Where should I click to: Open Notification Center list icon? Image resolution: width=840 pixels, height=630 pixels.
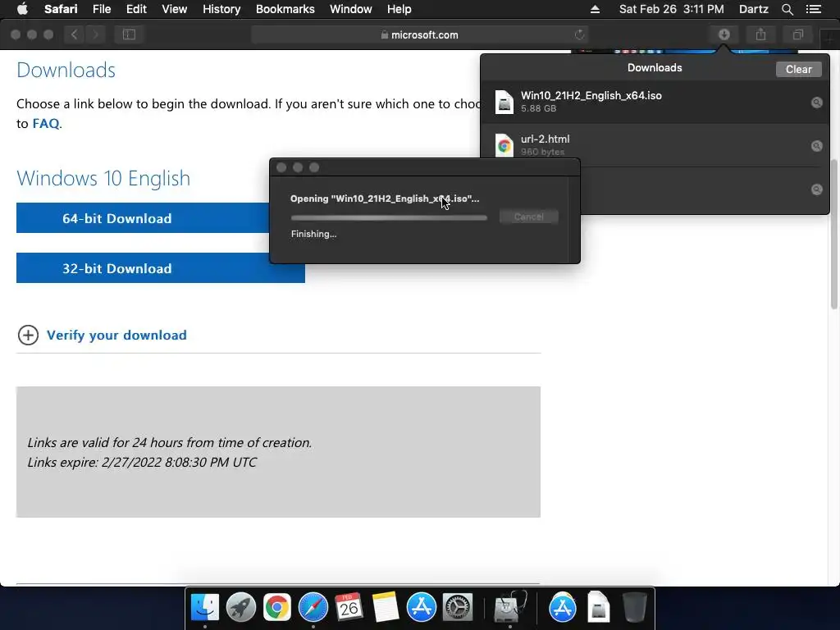click(813, 9)
